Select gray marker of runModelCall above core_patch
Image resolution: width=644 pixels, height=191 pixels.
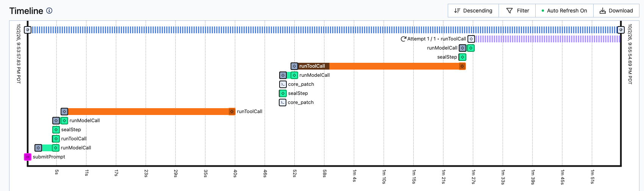[x=283, y=75]
